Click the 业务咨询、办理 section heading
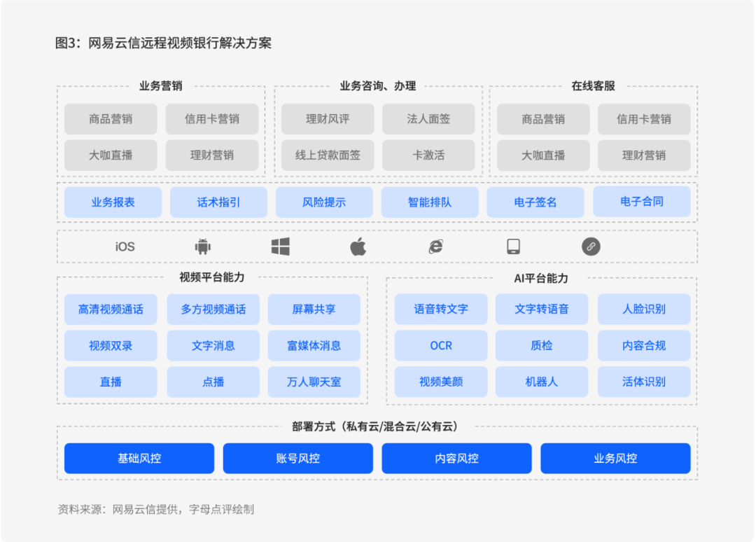 point(378,86)
